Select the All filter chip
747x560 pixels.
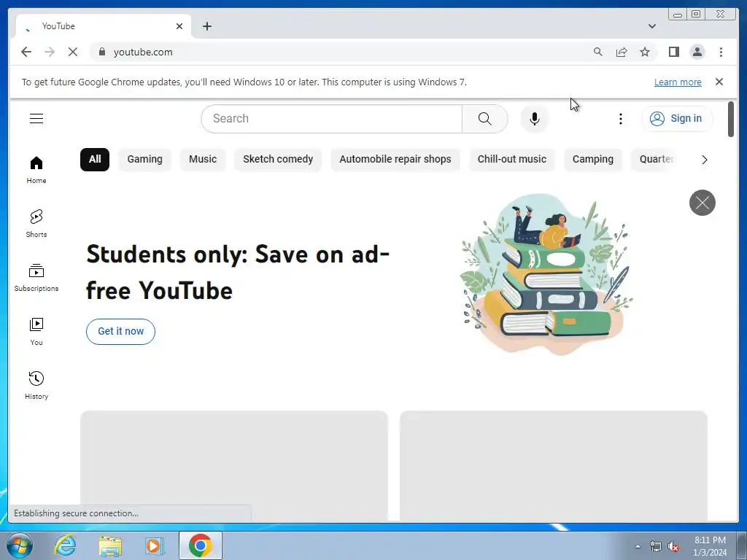pyautogui.click(x=95, y=159)
